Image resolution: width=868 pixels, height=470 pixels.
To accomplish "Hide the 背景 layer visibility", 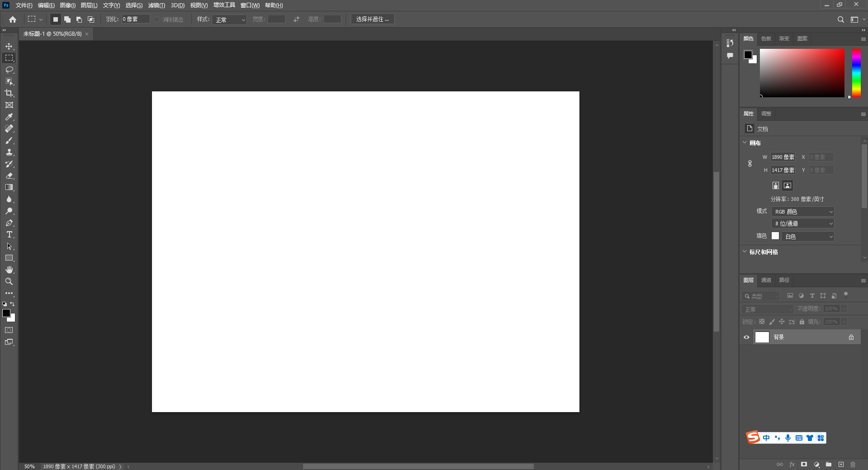I will pyautogui.click(x=746, y=337).
